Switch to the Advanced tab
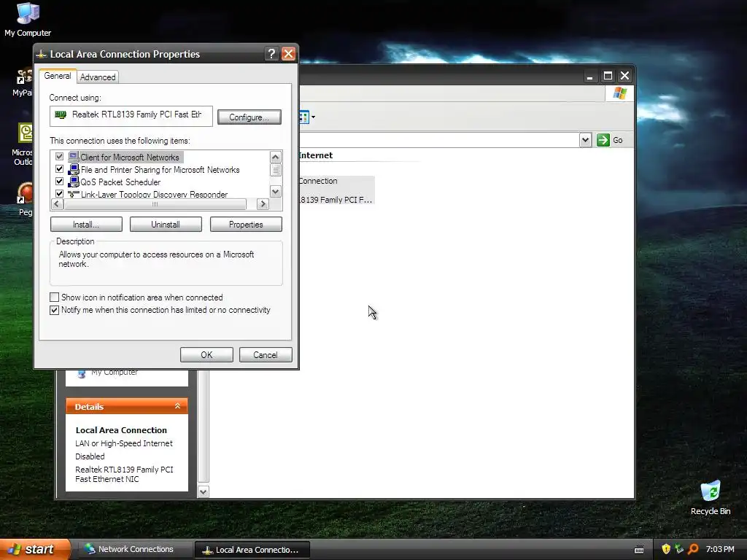 click(98, 77)
